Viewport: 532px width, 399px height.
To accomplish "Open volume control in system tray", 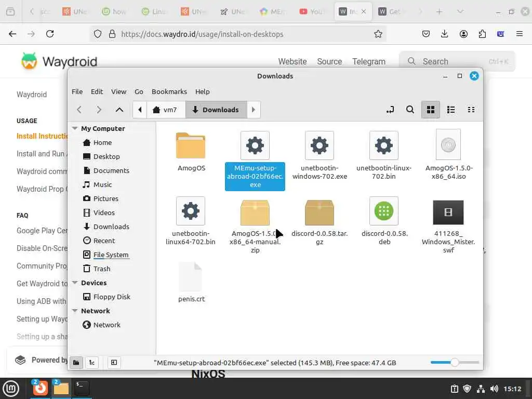I will point(494,389).
